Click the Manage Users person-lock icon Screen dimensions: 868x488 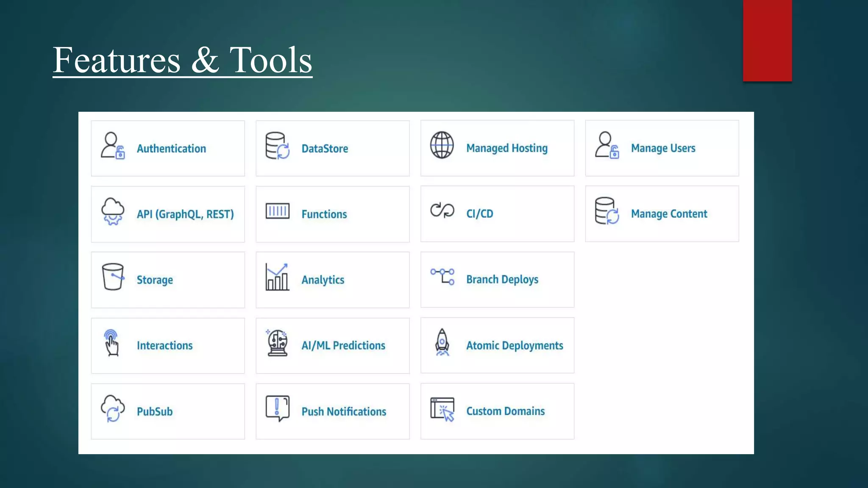click(x=607, y=145)
